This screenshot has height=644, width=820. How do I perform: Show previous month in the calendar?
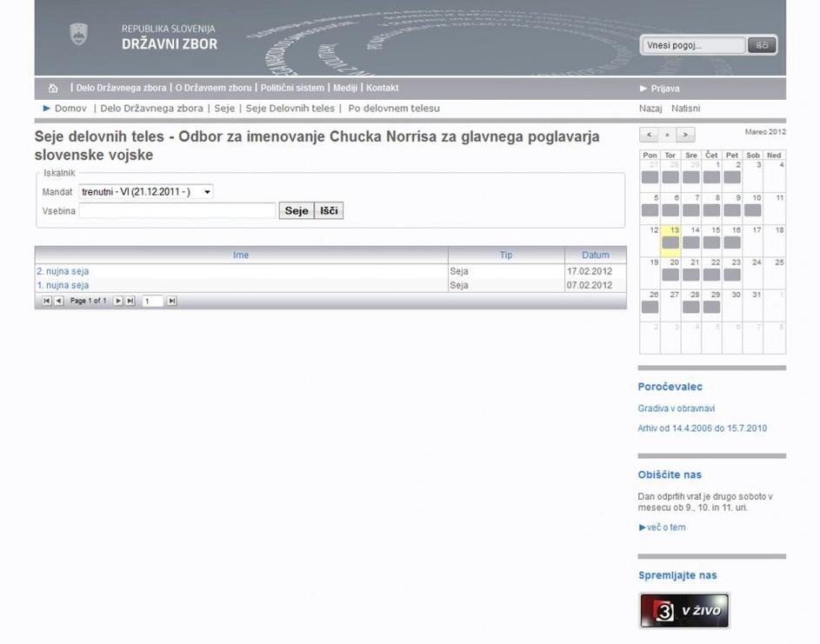coord(649,135)
